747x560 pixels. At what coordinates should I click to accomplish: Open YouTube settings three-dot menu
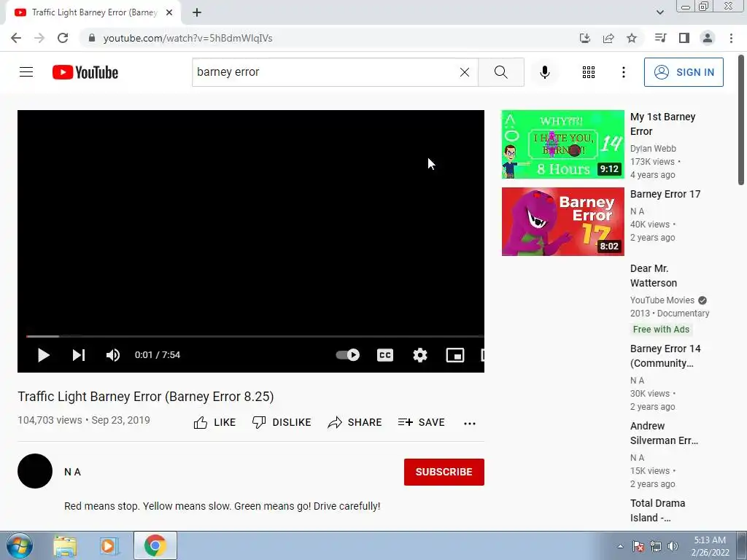(x=623, y=72)
